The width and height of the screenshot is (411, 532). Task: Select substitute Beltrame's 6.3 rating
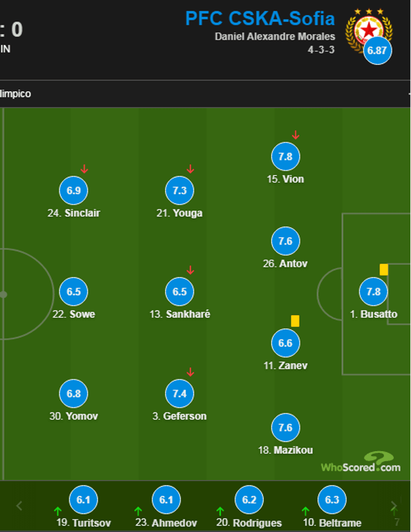click(x=332, y=500)
